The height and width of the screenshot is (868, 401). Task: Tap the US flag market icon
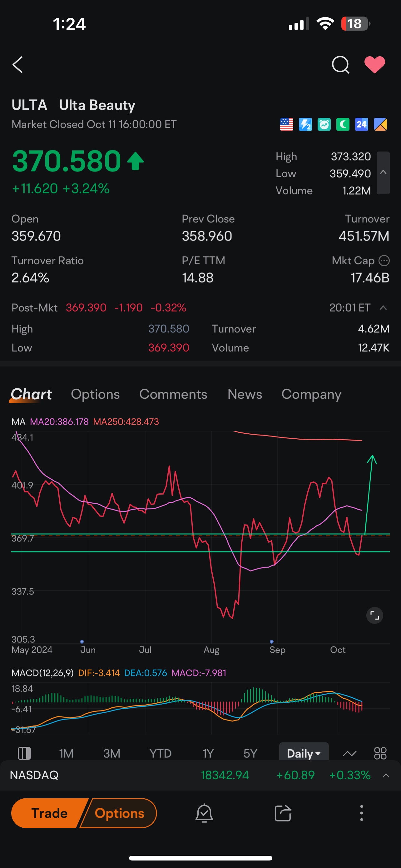[286, 125]
